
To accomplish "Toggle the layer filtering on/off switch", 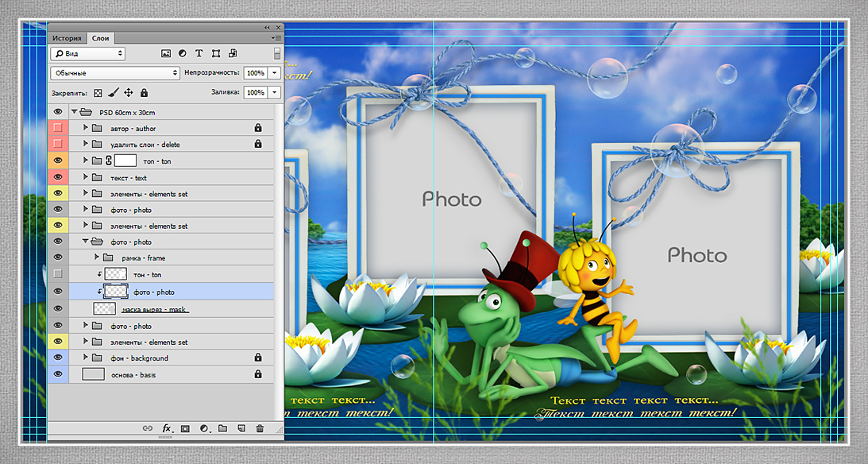I will pos(277,54).
